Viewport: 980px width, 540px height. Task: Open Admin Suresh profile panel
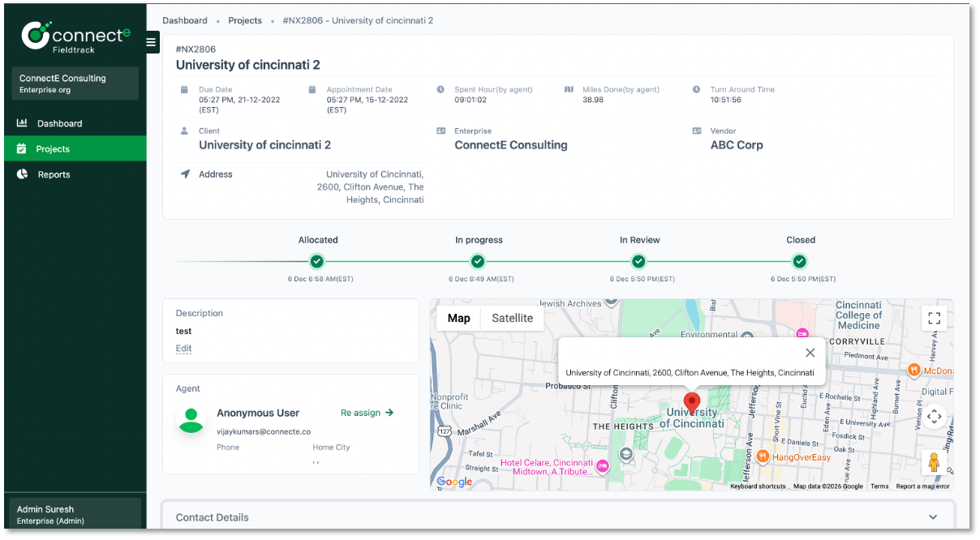pos(75,515)
